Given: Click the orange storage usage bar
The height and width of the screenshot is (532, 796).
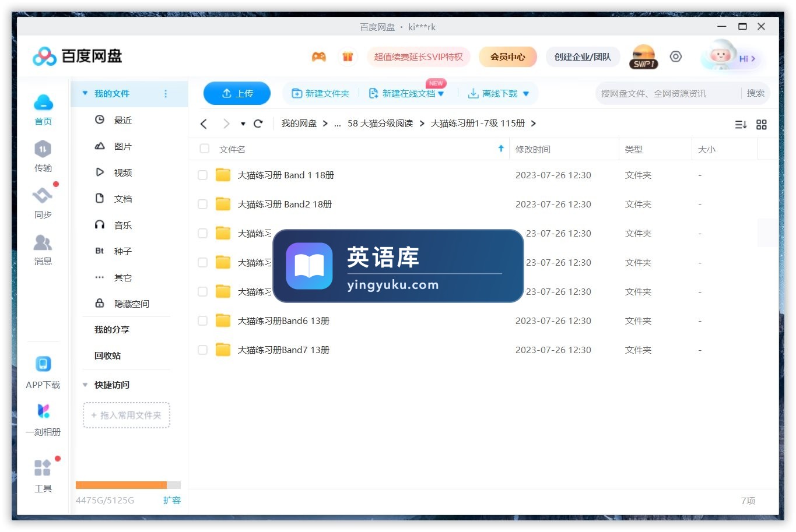Looking at the screenshot, I should pyautogui.click(x=121, y=485).
